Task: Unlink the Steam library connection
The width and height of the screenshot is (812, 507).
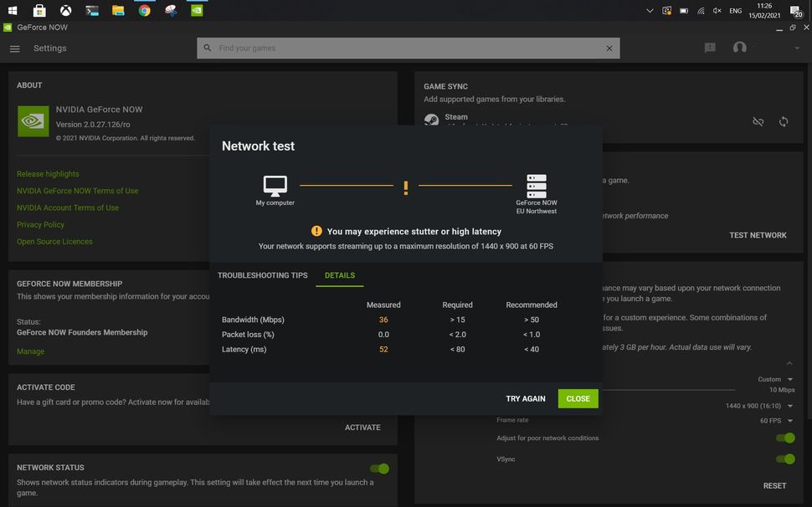Action: tap(758, 121)
